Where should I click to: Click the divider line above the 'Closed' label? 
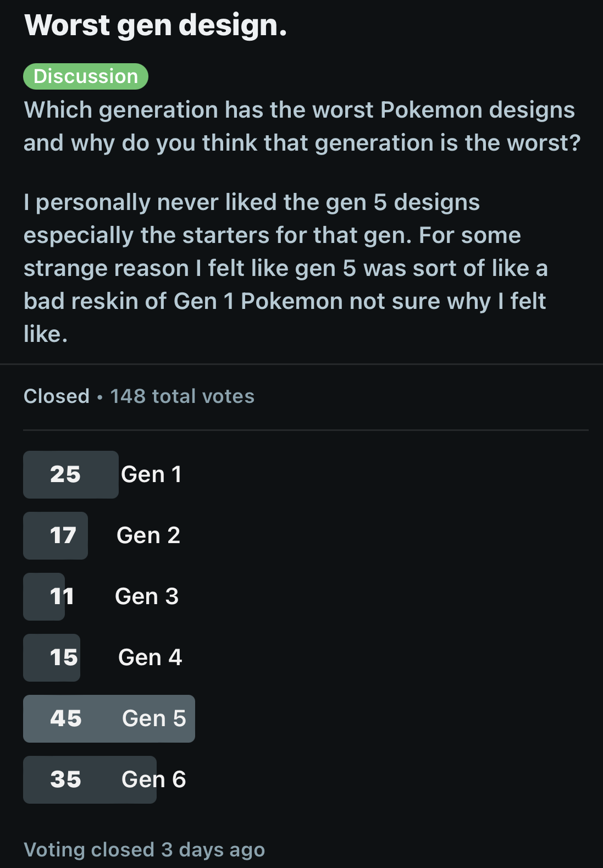click(301, 364)
